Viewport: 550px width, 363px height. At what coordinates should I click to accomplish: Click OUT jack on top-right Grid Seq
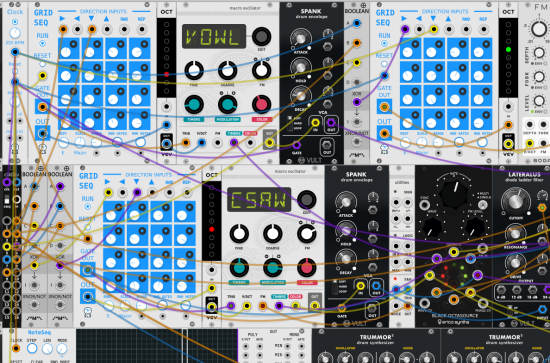[x=384, y=134]
